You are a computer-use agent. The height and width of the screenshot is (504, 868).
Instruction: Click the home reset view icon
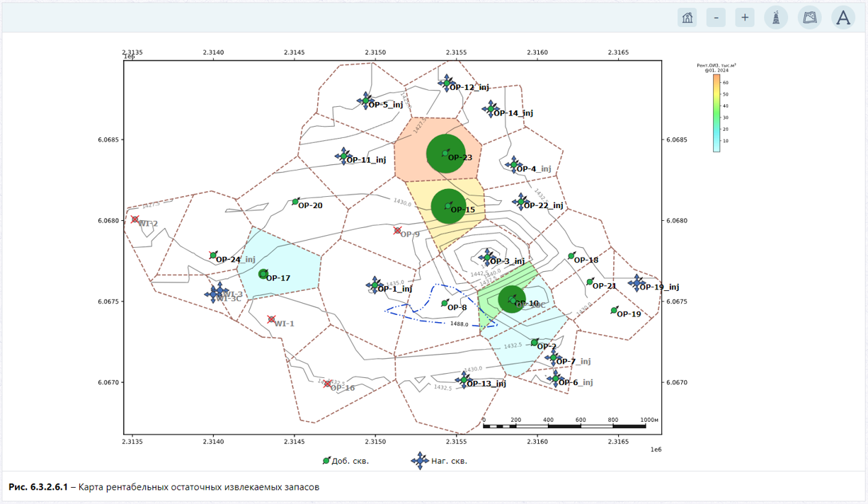pyautogui.click(x=687, y=18)
